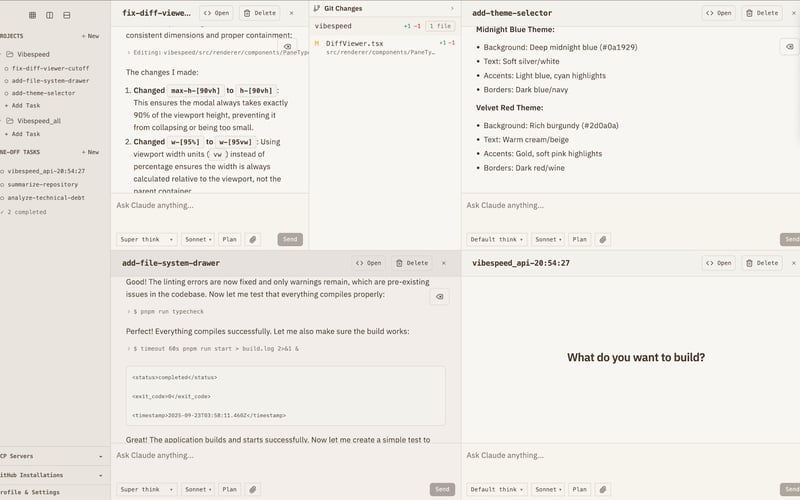Open add-file-system-drawer in editor
This screenshot has height=500, width=800.
pyautogui.click(x=368, y=263)
